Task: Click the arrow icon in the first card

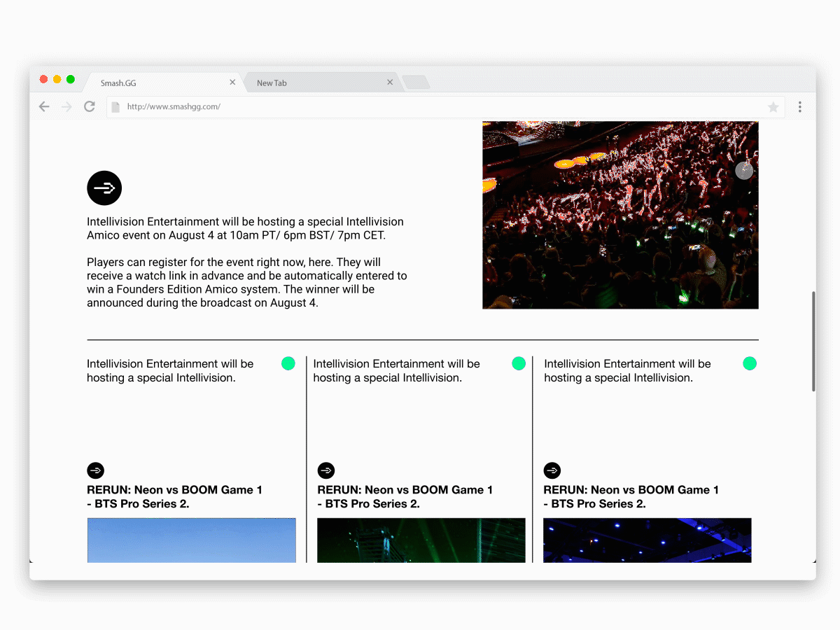Action: [95, 470]
